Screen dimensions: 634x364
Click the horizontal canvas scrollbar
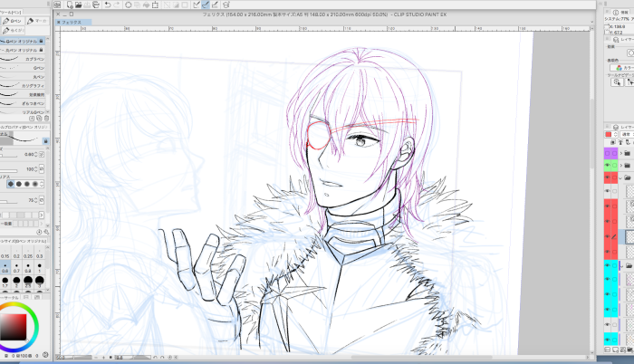(422, 357)
